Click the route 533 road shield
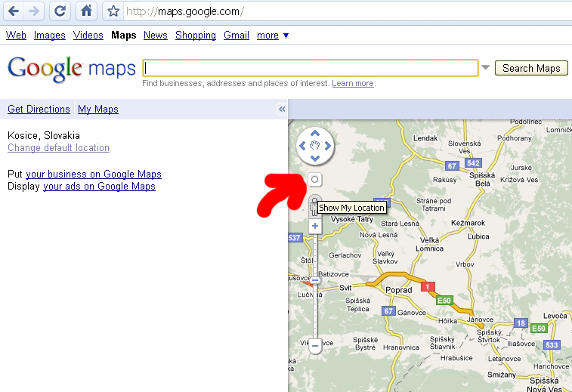Viewport: 572px width, 392px height. (552, 345)
